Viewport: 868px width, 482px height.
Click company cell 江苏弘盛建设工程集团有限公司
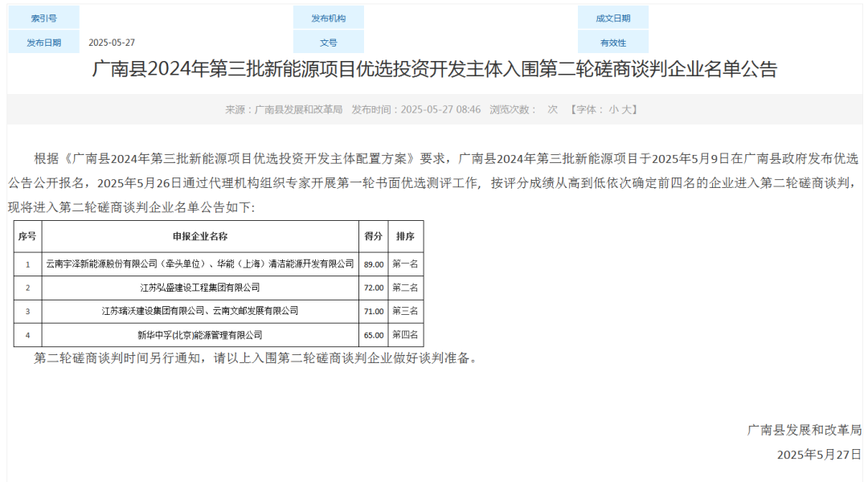pyautogui.click(x=200, y=288)
